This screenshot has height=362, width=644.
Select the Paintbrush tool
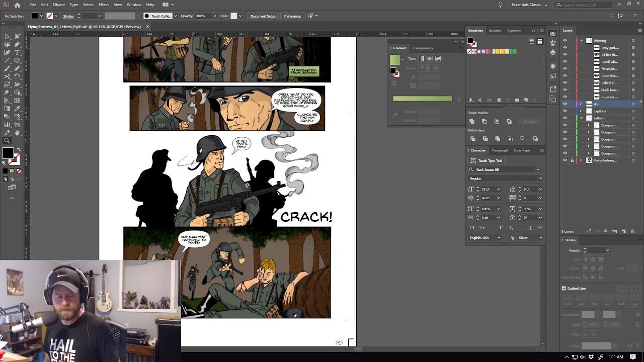click(7, 68)
